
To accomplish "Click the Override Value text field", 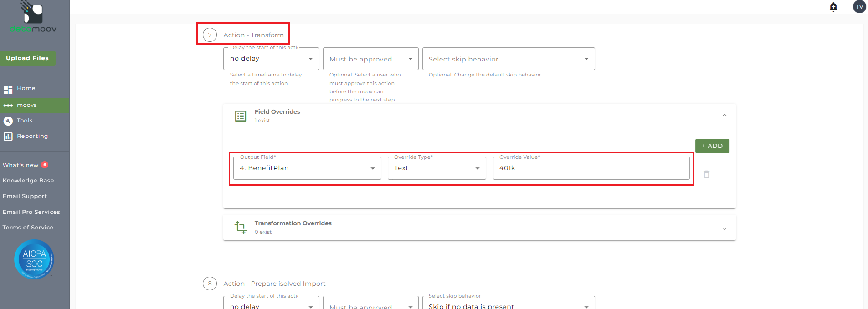I will coord(591,168).
